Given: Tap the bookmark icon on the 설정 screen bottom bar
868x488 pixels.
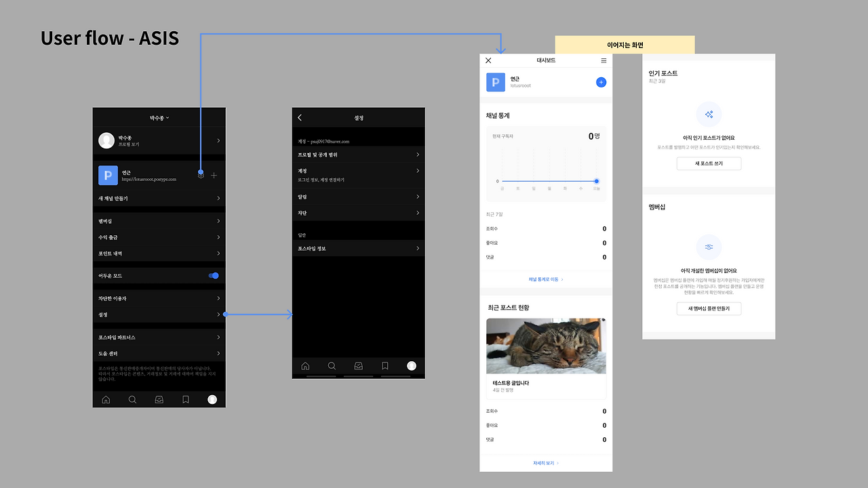Looking at the screenshot, I should (x=385, y=366).
